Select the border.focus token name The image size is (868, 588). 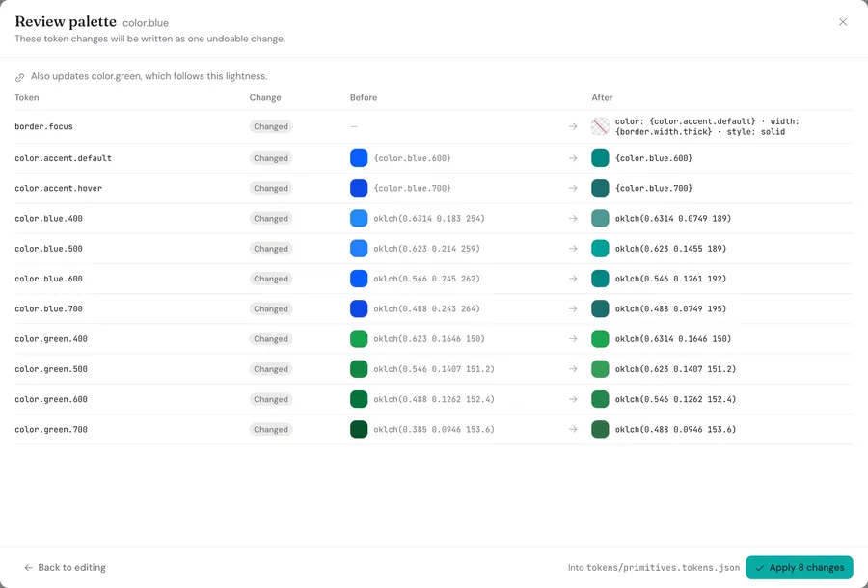(43, 126)
